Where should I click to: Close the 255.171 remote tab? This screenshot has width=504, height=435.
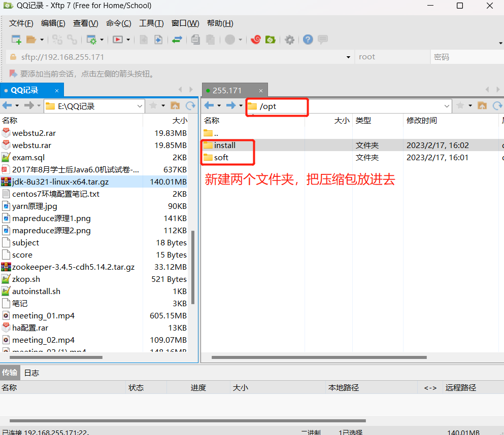(x=261, y=91)
